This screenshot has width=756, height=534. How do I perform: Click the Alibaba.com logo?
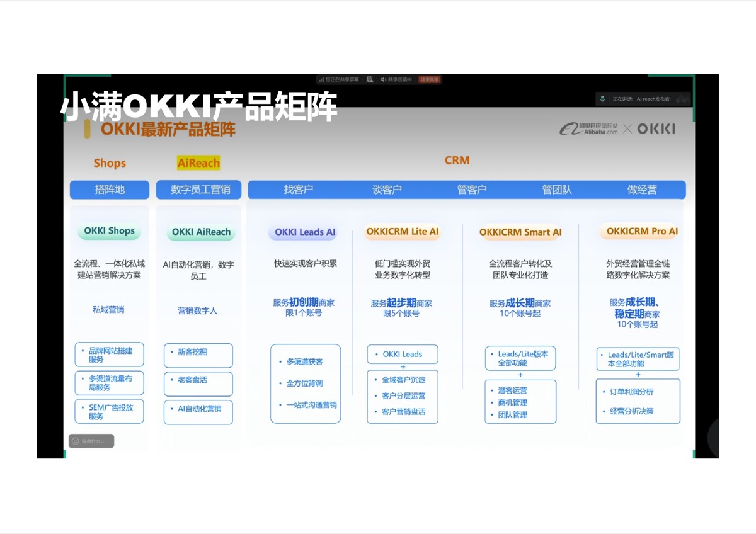pyautogui.click(x=588, y=129)
